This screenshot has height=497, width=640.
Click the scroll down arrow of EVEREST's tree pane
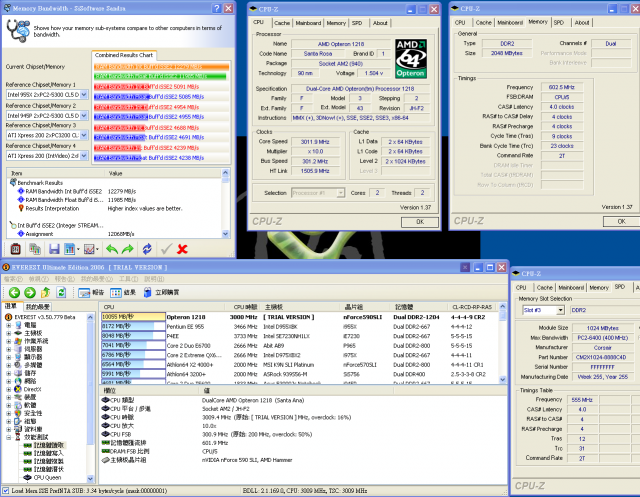point(90,478)
